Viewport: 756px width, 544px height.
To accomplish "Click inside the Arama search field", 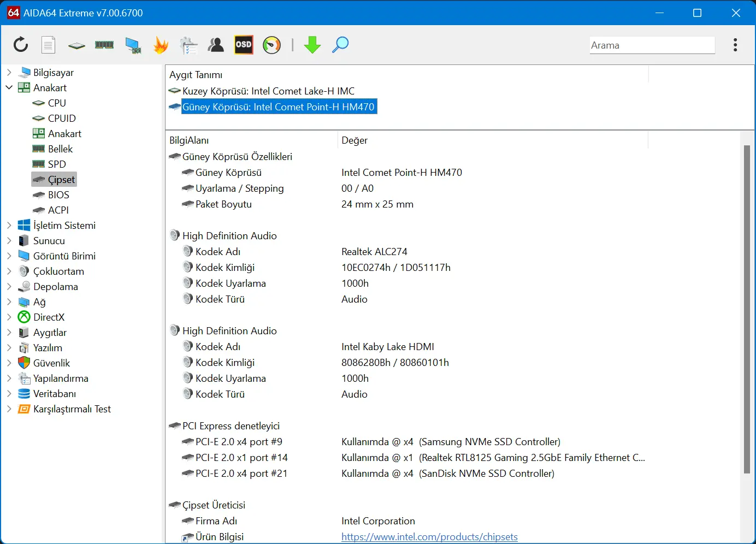I will pos(652,45).
